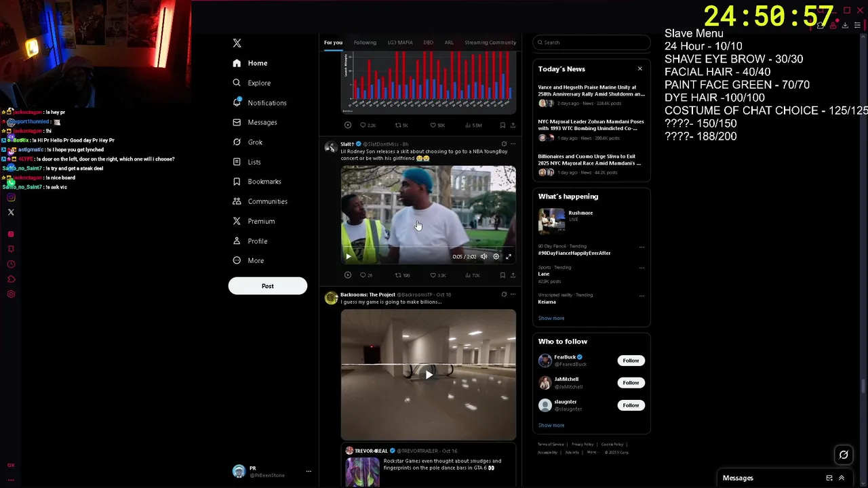Image resolution: width=868 pixels, height=488 pixels.
Task: Click the X logo above Home
Action: (237, 43)
